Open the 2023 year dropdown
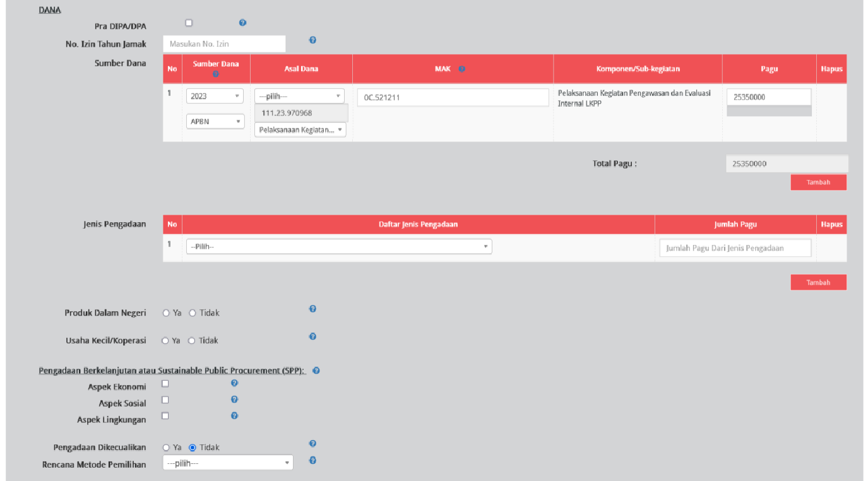The image size is (868, 481). coord(215,96)
